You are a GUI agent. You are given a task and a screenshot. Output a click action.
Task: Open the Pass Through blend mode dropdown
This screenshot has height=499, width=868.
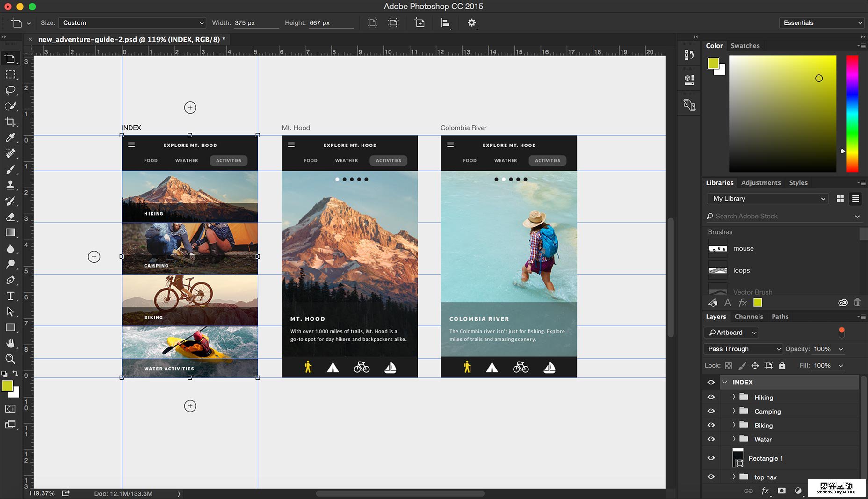742,349
